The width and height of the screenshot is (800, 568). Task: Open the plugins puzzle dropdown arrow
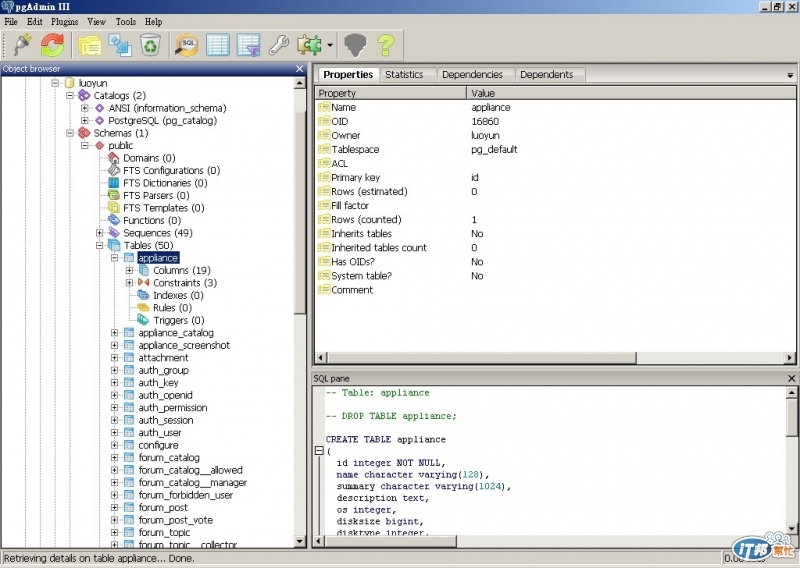pos(330,45)
